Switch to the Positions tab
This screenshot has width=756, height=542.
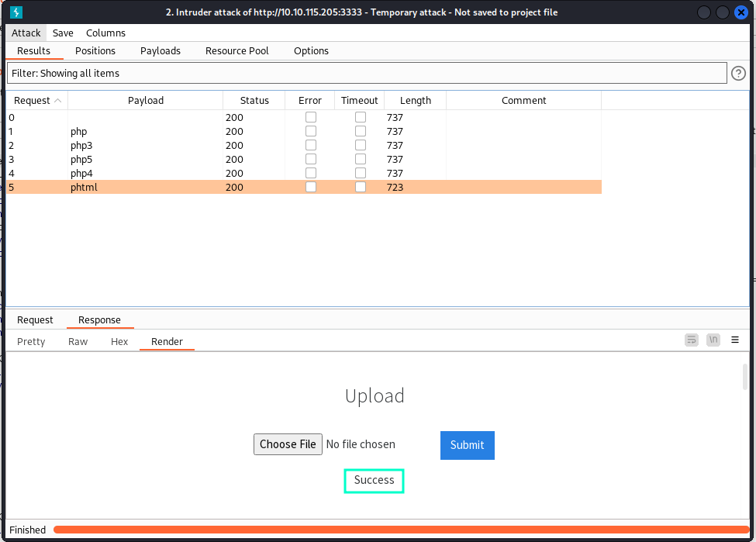click(95, 50)
